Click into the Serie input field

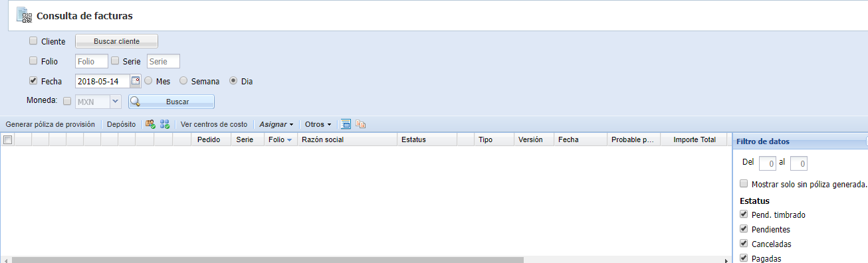tap(163, 61)
